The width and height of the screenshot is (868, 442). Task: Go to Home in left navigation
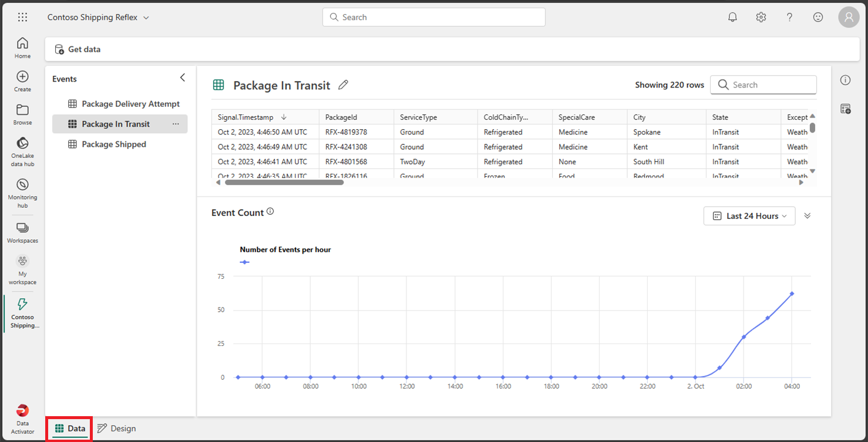pyautogui.click(x=22, y=48)
